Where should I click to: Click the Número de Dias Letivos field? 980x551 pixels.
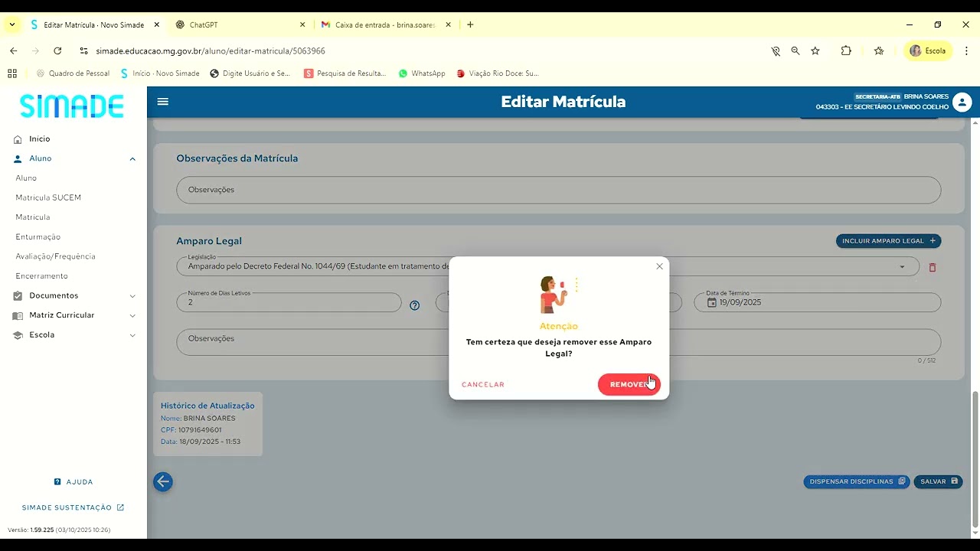[289, 302]
